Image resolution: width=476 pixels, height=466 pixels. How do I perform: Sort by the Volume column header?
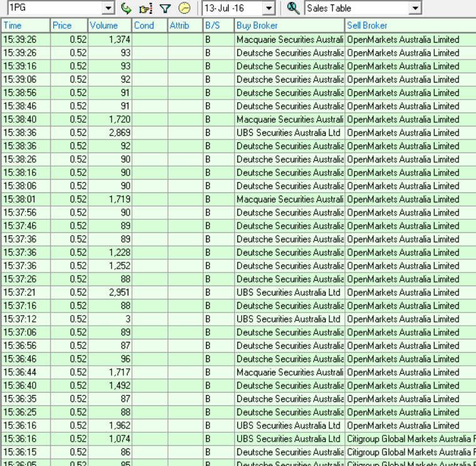point(110,26)
